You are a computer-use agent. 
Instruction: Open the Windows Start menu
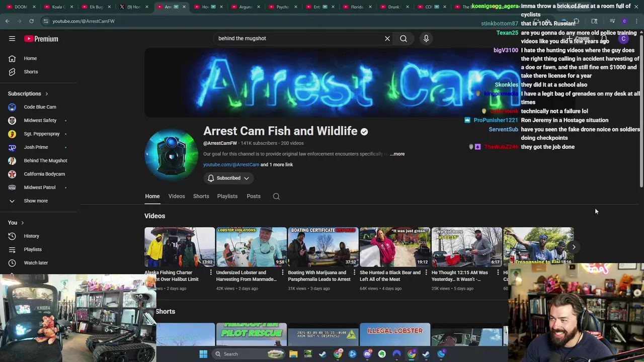coord(203,354)
